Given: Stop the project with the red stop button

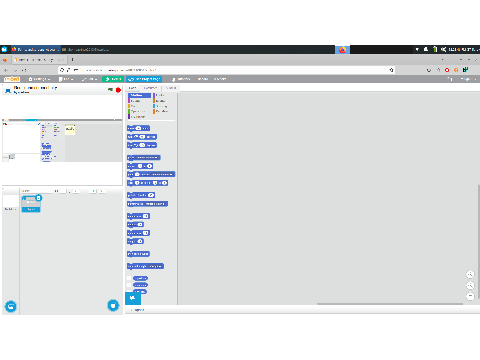Looking at the screenshot, I should [118, 90].
